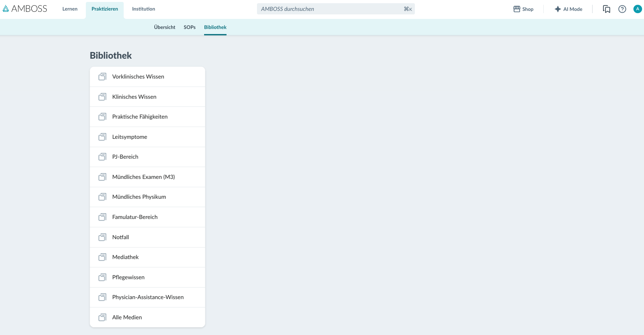The height and width of the screenshot is (335, 644).
Task: Open the bookmarks icon in header
Action: click(x=606, y=9)
